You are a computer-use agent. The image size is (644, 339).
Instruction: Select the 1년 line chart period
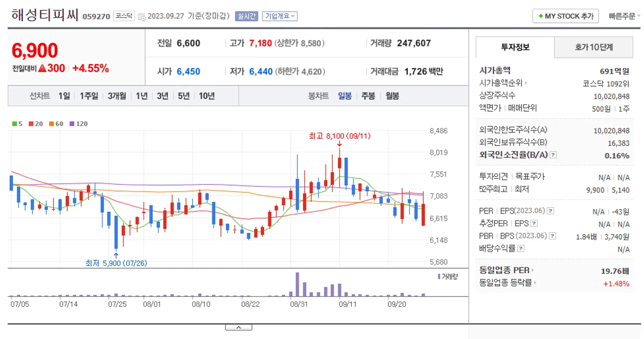coord(142,96)
